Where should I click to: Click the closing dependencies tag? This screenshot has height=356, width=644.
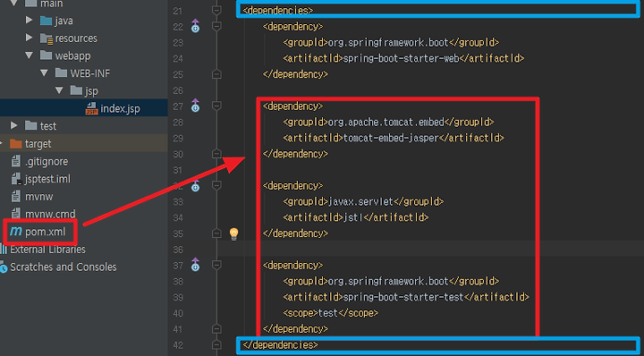tap(281, 345)
